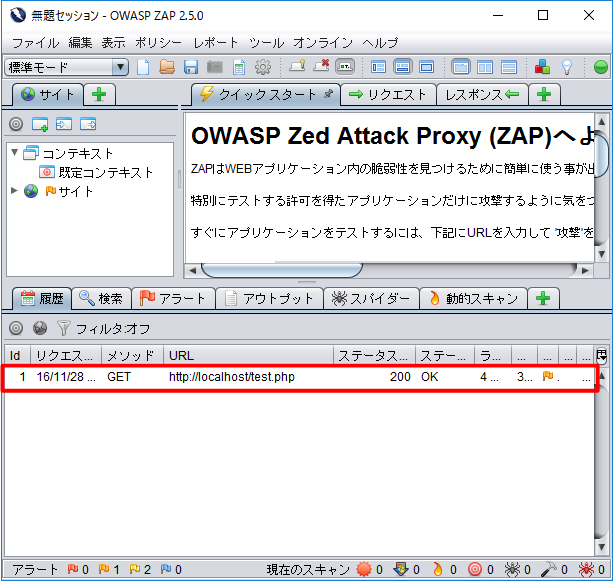Open the ツール menu

(267, 42)
